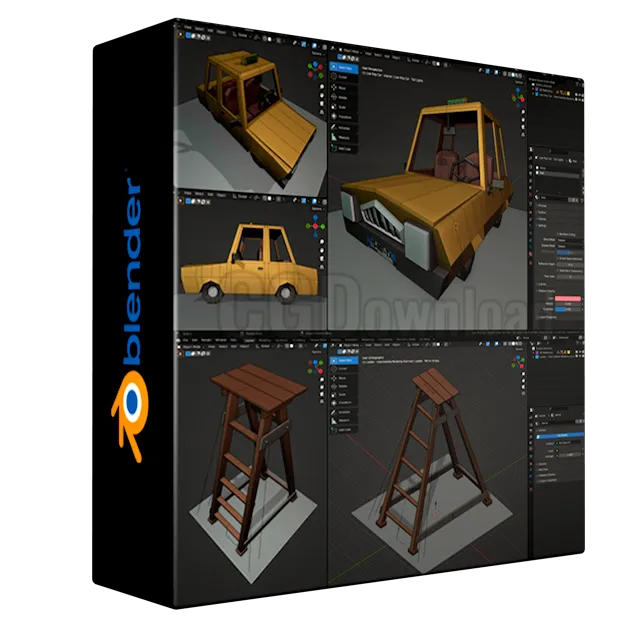Click Options button in taxi perspective viewport

click(x=519, y=82)
